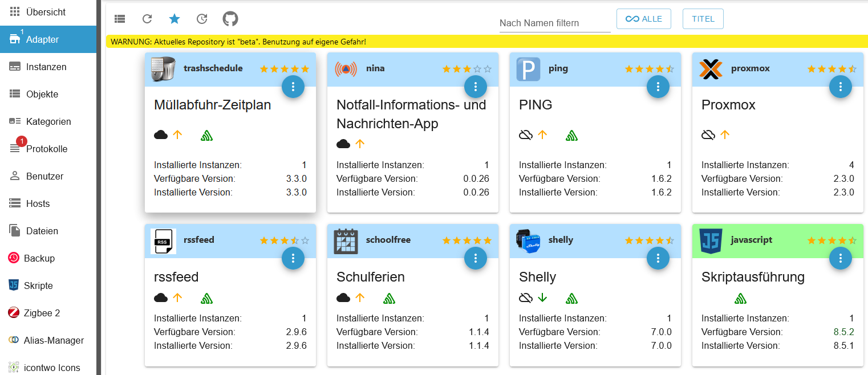Select the Zigbee 2 sidebar icon
The image size is (868, 375).
[x=14, y=313]
